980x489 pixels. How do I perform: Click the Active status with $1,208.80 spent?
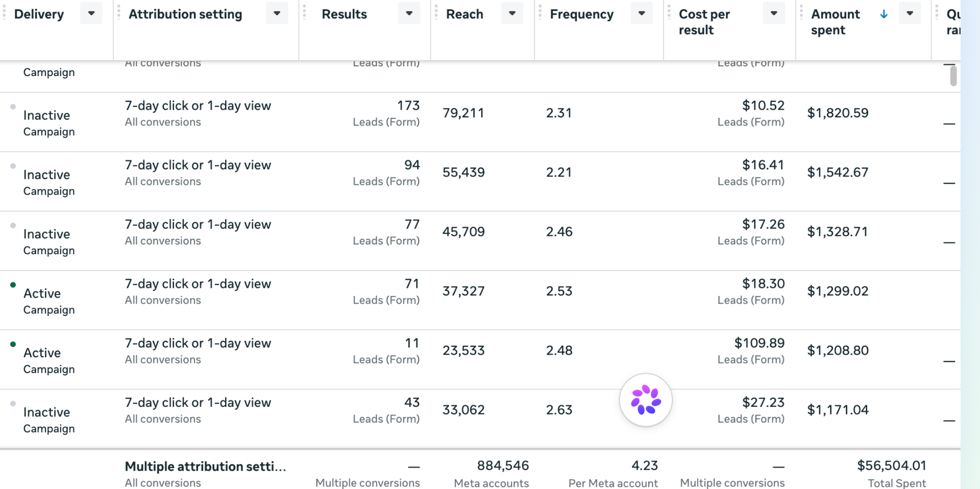[42, 353]
